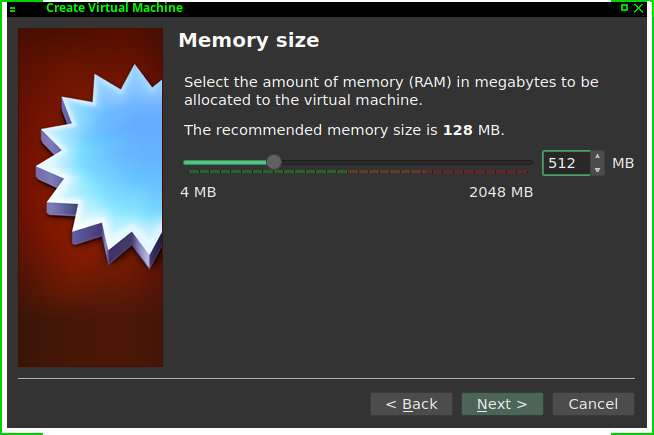Click the MB unit label beside spinbox
This screenshot has width=654, height=435.
click(x=623, y=163)
